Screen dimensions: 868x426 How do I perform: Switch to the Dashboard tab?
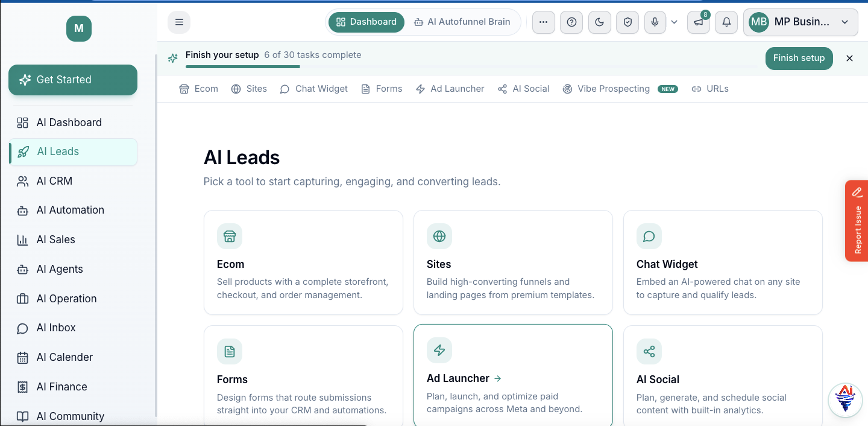(x=366, y=22)
